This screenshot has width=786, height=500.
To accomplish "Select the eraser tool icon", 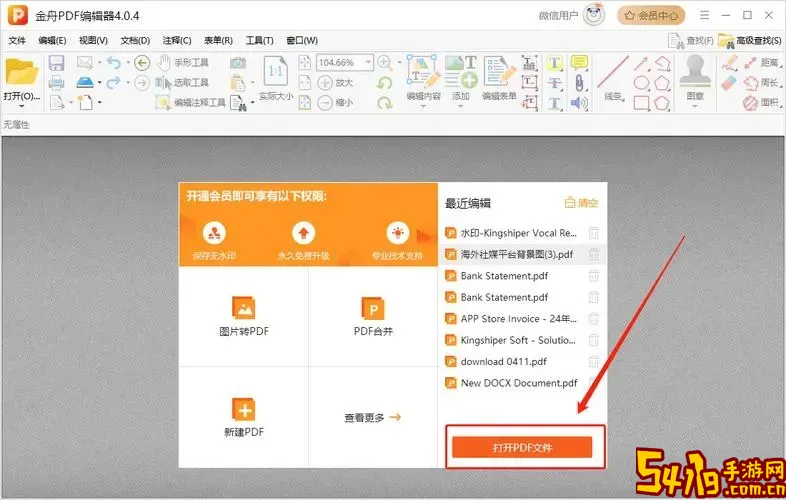I will [729, 83].
